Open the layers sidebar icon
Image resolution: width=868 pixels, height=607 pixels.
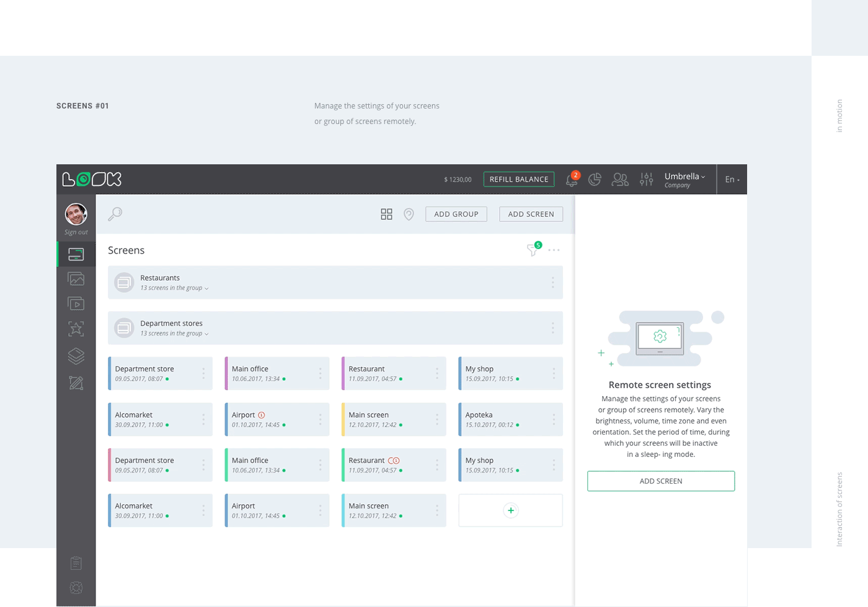pos(76,356)
